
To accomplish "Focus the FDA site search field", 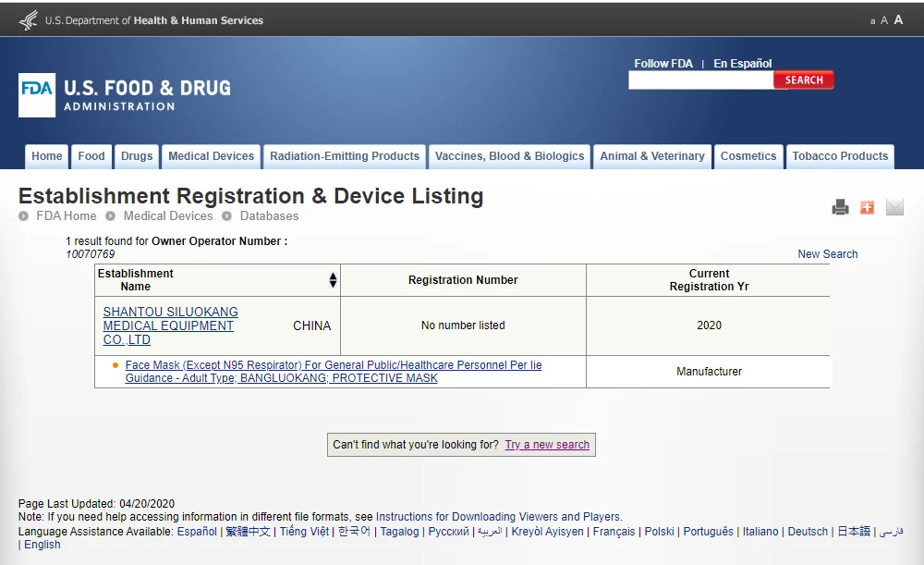I will click(x=700, y=80).
